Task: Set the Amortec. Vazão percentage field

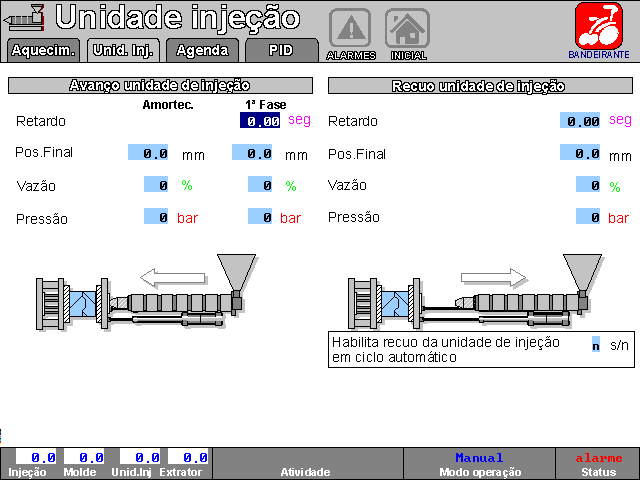Action: (156, 185)
